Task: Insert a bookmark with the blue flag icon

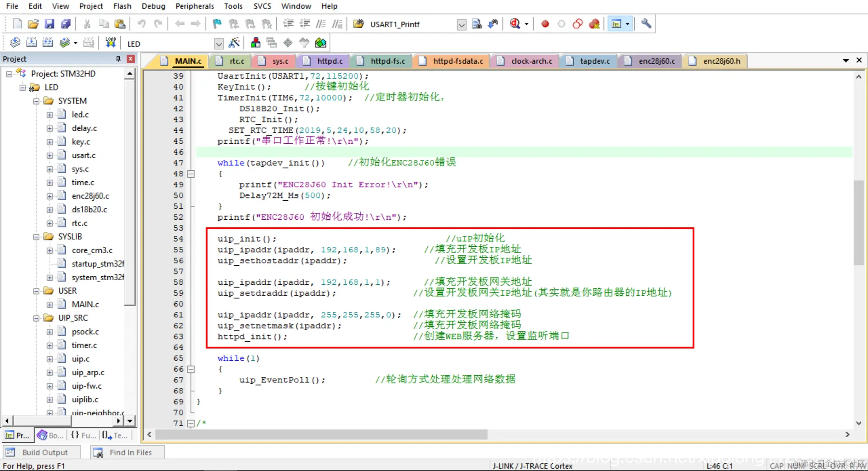Action: (217, 24)
